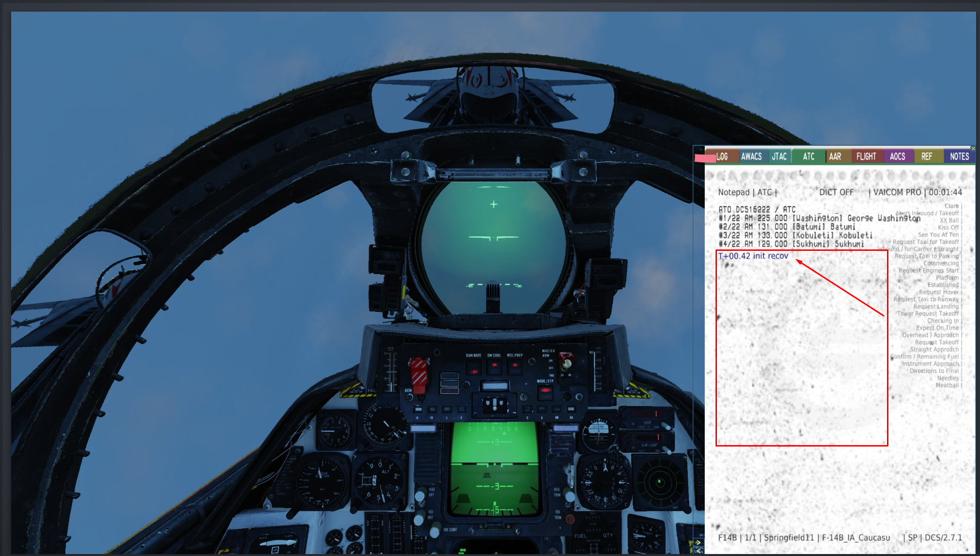Image resolution: width=980 pixels, height=556 pixels.
Task: Click the Sukhumi 129.000 frequency row
Action: pyautogui.click(x=791, y=244)
